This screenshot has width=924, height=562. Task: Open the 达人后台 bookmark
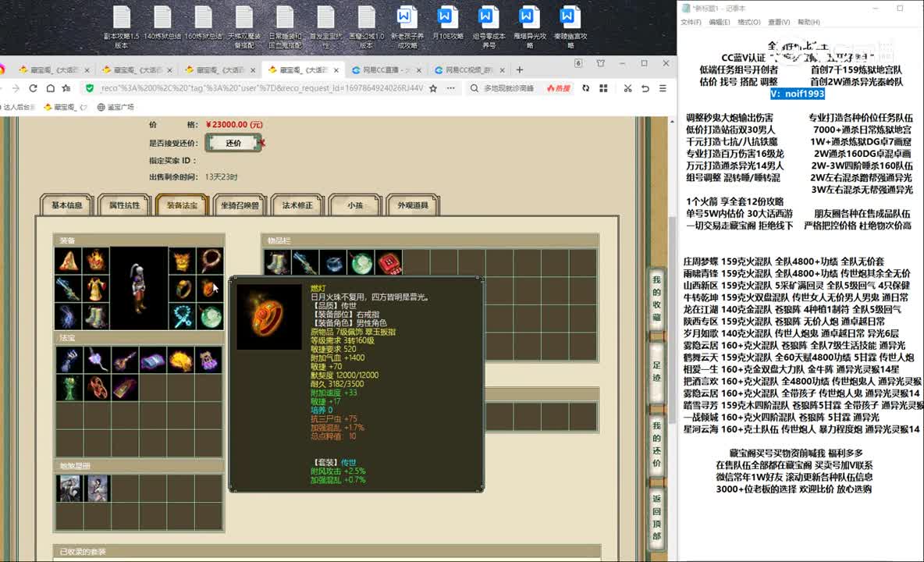(18, 107)
